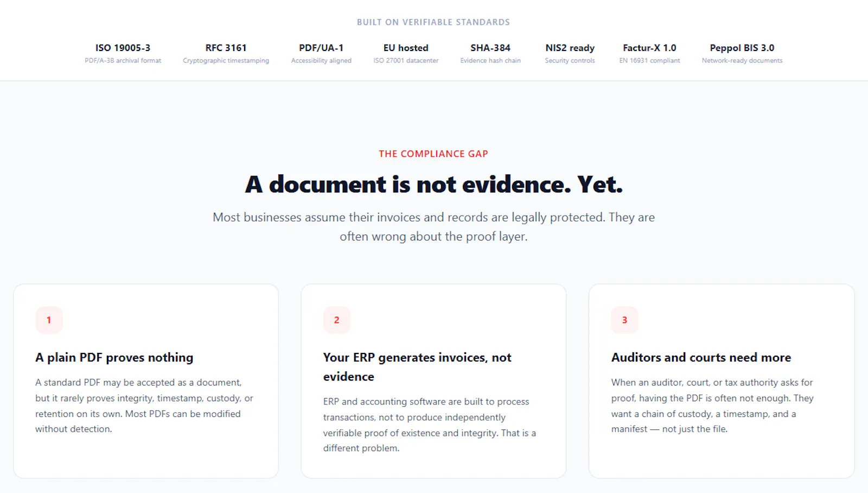Click the NIS2 ready label
Viewport: 868px width, 493px height.
click(570, 48)
